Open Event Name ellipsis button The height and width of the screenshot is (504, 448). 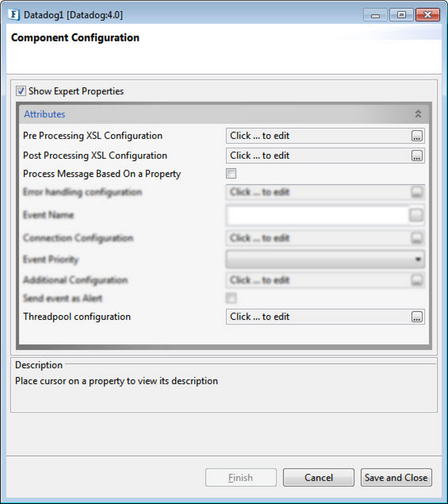pyautogui.click(x=416, y=215)
